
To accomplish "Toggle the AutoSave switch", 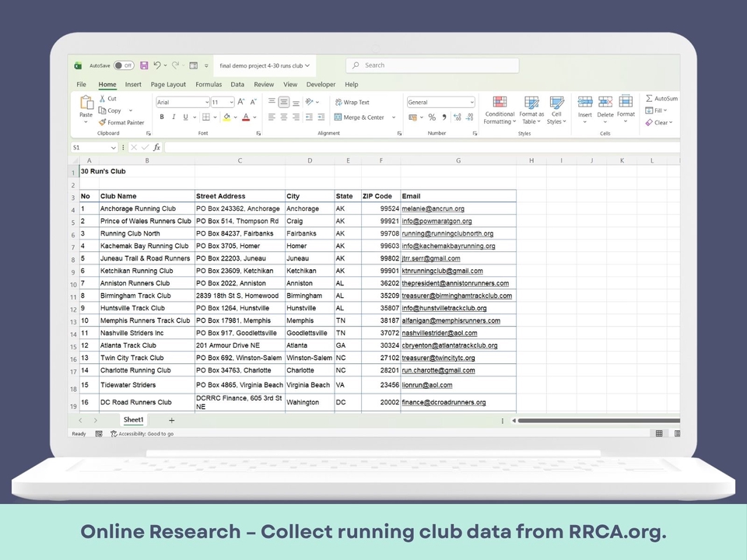I will pos(123,66).
